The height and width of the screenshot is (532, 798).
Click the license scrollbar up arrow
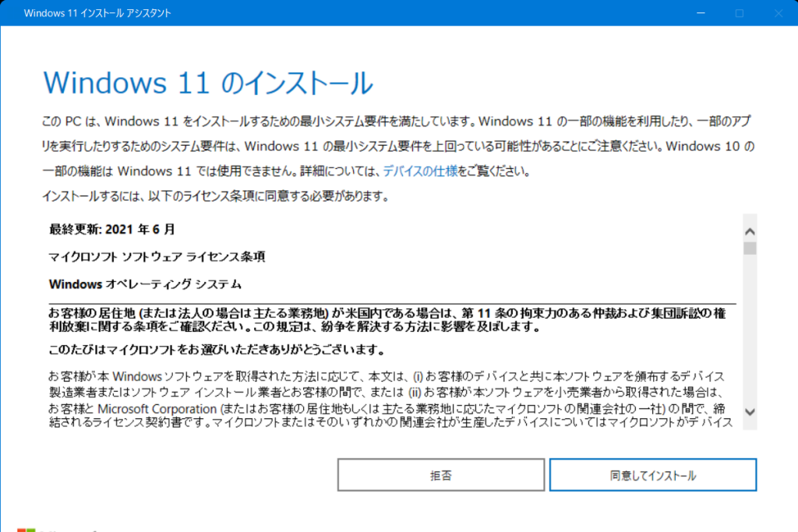pos(750,232)
